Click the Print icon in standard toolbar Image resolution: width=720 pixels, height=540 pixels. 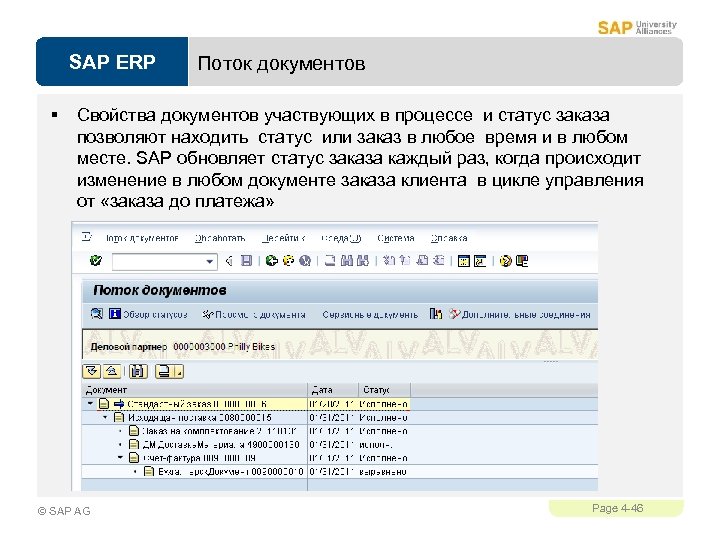coord(330,261)
